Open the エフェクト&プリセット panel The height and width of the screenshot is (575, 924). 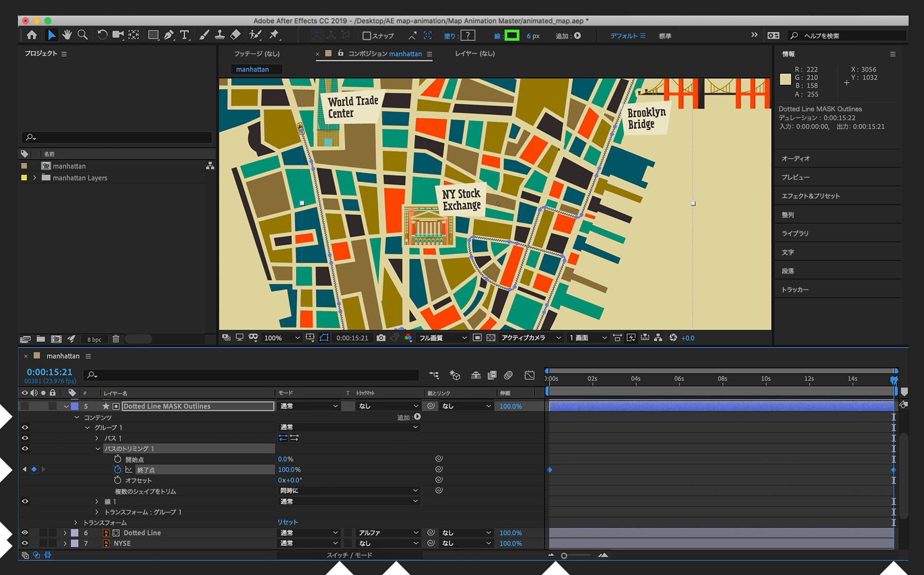click(811, 196)
